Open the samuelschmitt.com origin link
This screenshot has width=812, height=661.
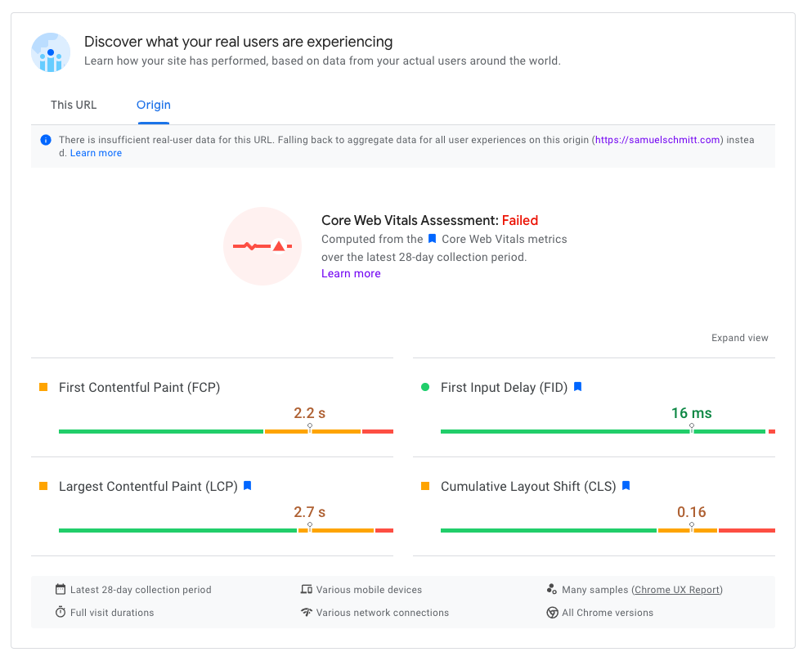[x=657, y=140]
